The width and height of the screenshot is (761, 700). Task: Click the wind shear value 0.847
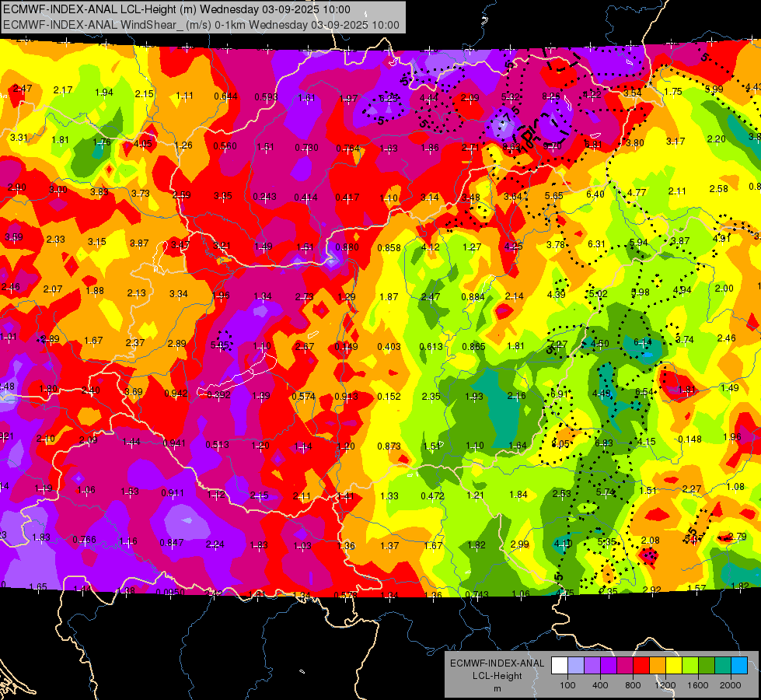171,543
